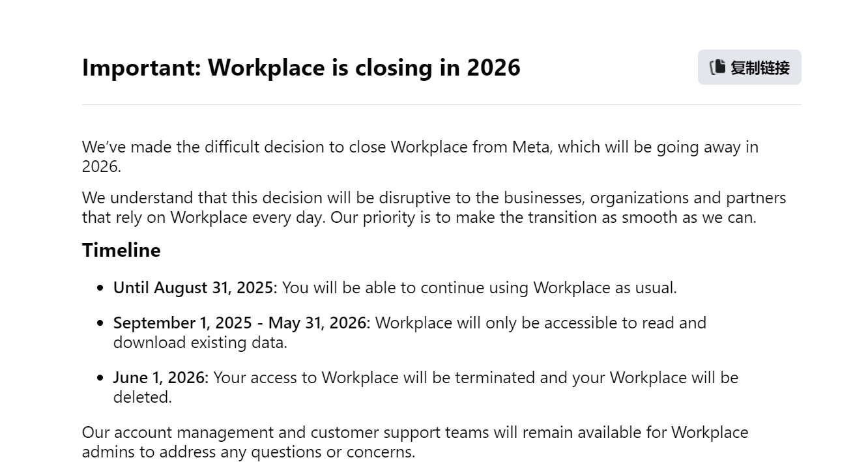The height and width of the screenshot is (462, 868).
Task: Select the heading Important: Workplace is closing in 2026
Action: [x=301, y=68]
